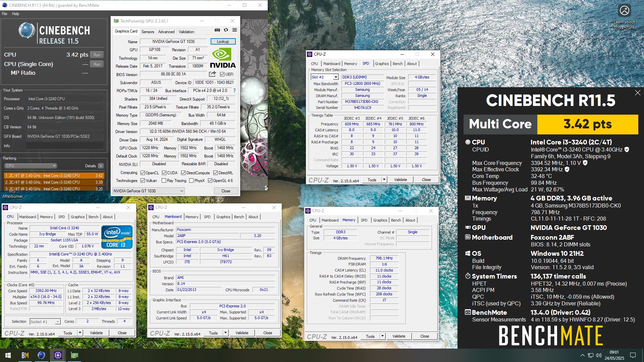Select About tab in CPU tab CPU-Z window

tap(107, 217)
